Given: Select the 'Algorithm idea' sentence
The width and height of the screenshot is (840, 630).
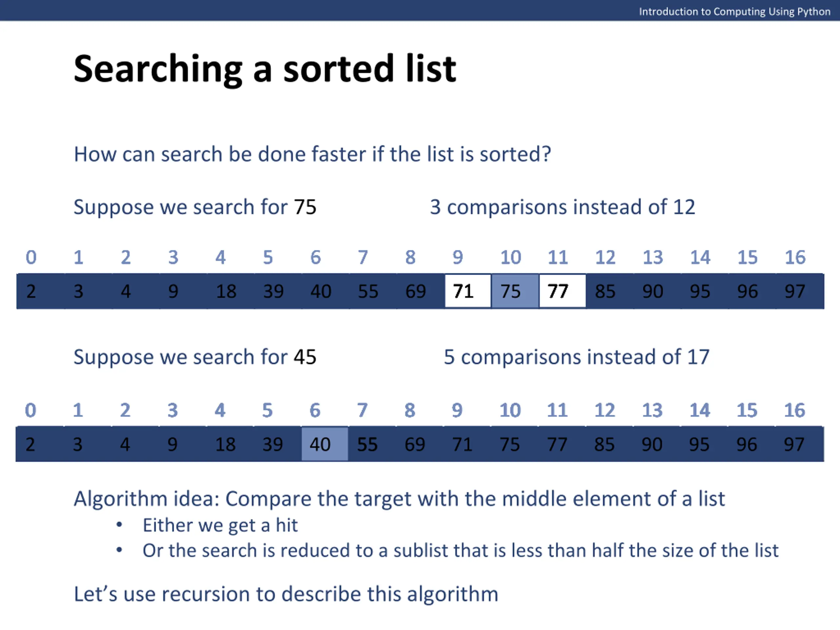Looking at the screenshot, I should tap(399, 499).
